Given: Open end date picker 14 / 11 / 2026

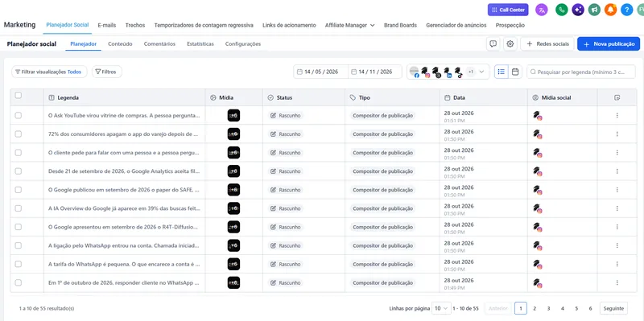Looking at the screenshot, I should click(x=375, y=72).
